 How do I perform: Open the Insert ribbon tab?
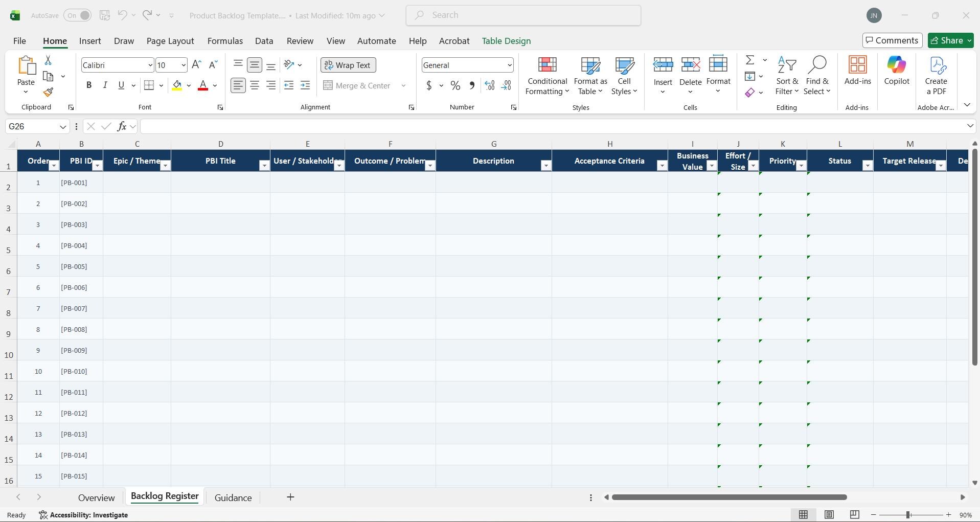[90, 41]
